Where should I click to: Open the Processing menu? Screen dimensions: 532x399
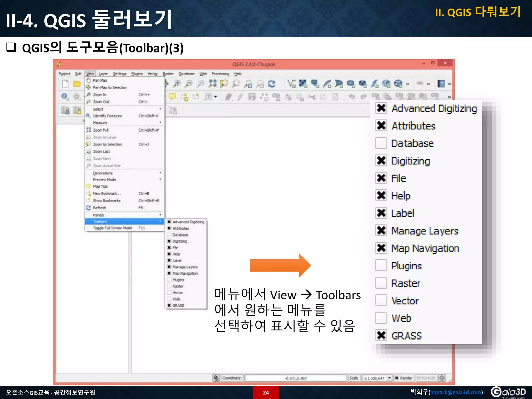pos(221,74)
